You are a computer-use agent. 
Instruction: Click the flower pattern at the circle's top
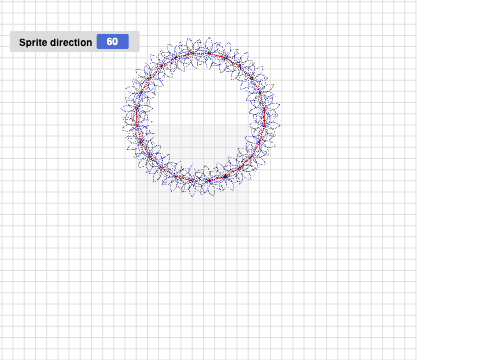coord(201,53)
